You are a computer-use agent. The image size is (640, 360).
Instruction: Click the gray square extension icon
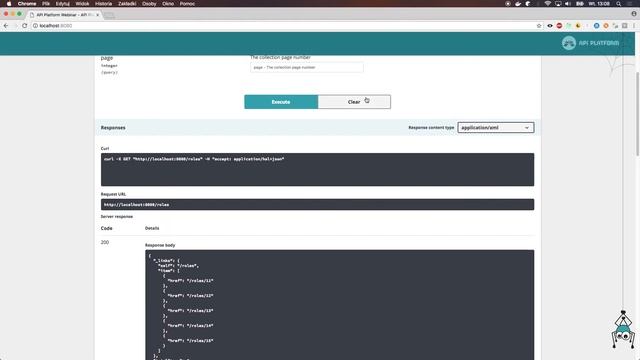pos(624,26)
